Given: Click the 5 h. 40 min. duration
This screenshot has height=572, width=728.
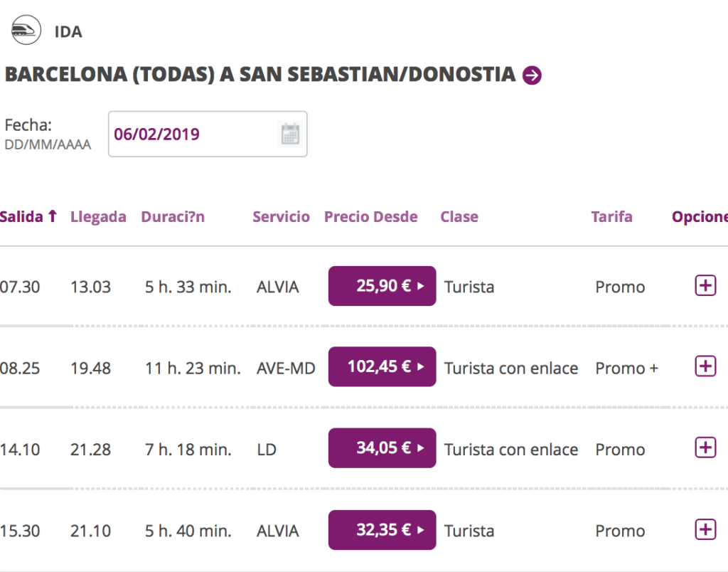Looking at the screenshot, I should click(188, 531).
